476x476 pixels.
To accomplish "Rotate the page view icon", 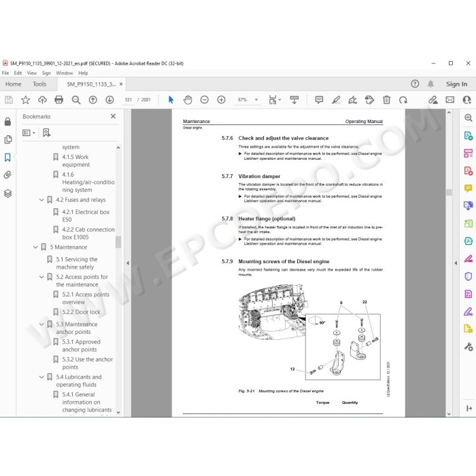I will (403, 100).
